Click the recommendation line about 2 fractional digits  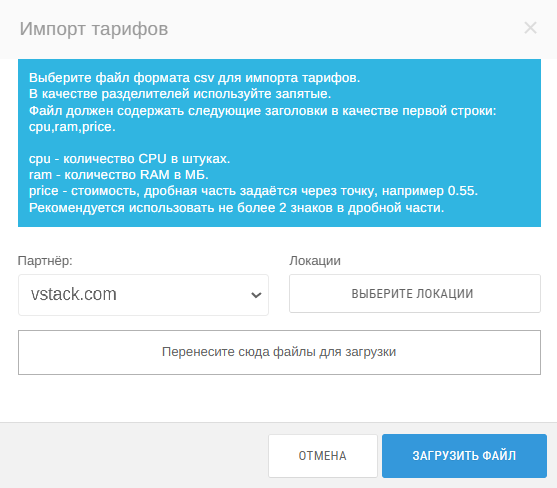coord(237,208)
